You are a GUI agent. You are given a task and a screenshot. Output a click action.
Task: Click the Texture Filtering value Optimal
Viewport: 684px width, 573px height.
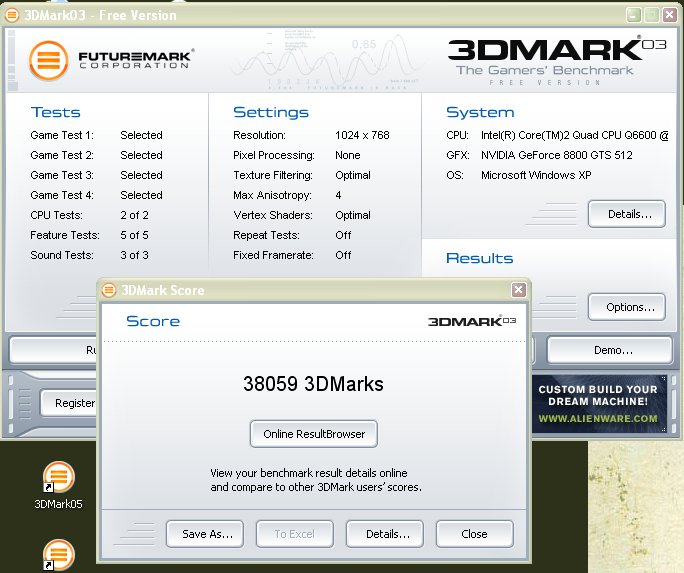tap(353, 175)
